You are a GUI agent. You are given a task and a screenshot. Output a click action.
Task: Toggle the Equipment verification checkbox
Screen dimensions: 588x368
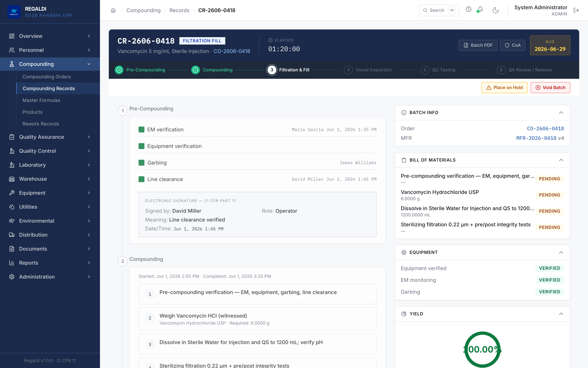pos(141,146)
